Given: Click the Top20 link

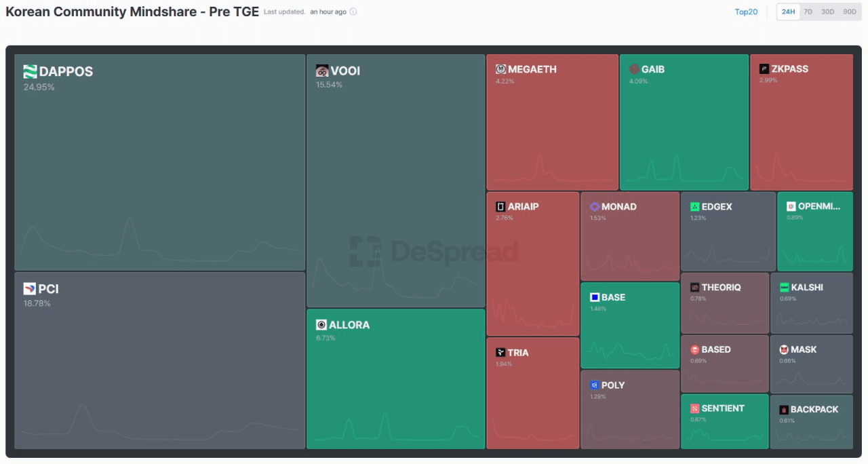Looking at the screenshot, I should pos(746,12).
